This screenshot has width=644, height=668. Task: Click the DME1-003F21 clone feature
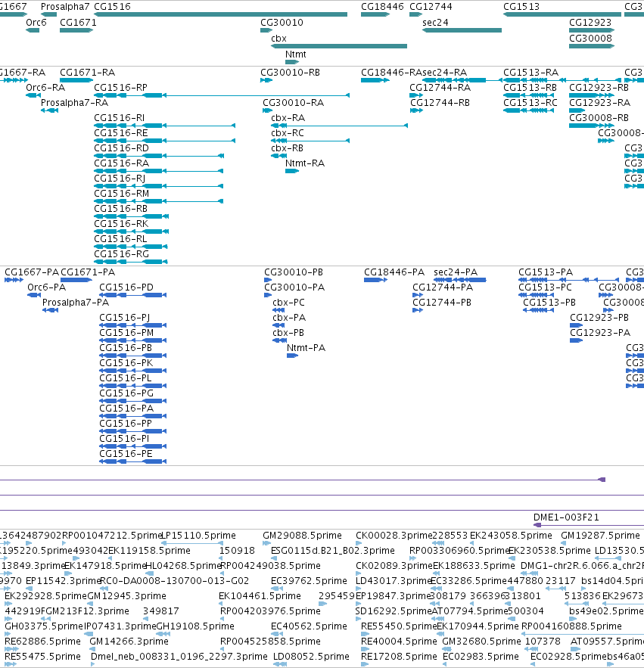pyautogui.click(x=589, y=525)
